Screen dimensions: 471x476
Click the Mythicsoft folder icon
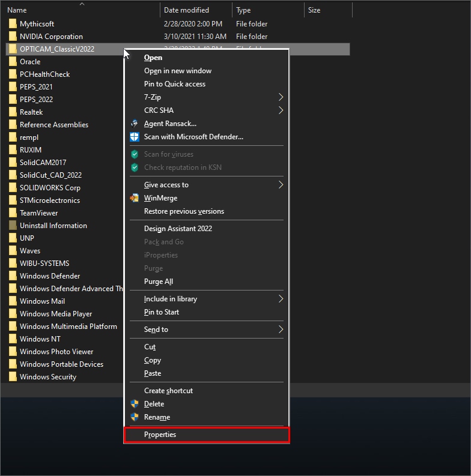(13, 23)
